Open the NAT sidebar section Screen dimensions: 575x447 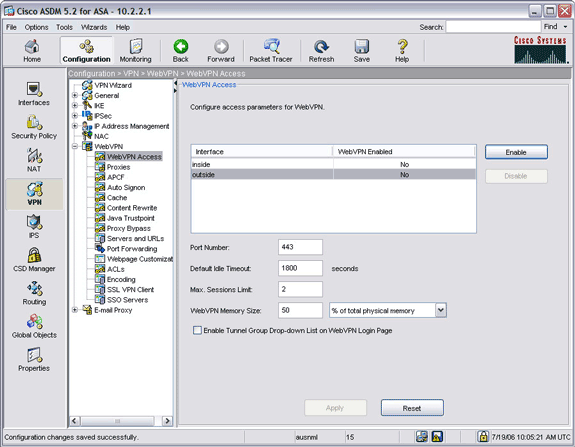[x=34, y=160]
